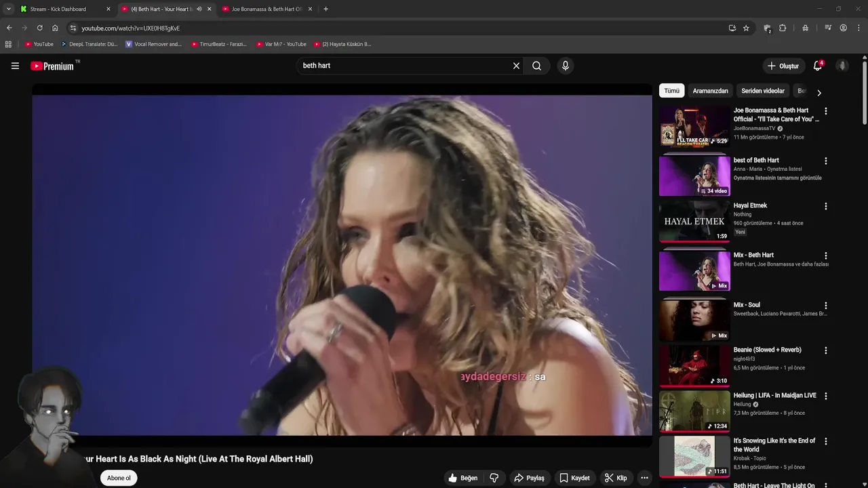Open the YouTube hamburger guide menu

(x=15, y=66)
